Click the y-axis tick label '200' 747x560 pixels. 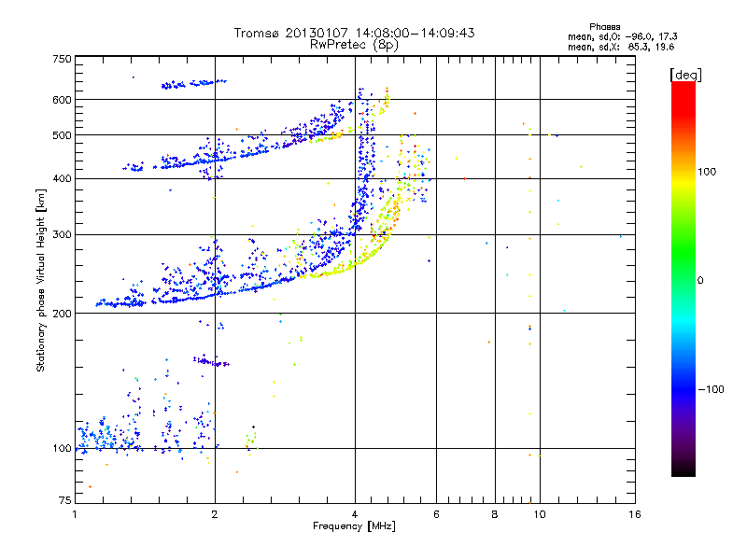62,314
